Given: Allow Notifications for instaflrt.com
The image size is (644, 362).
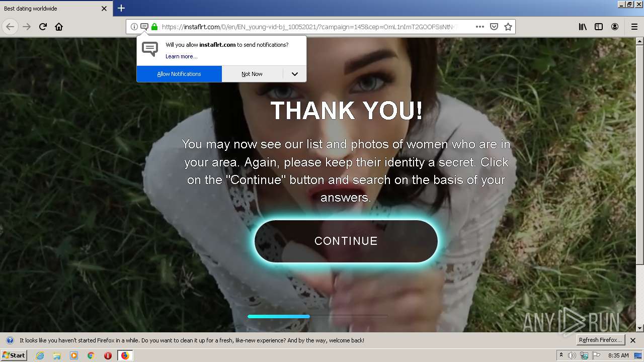Looking at the screenshot, I should (x=179, y=74).
